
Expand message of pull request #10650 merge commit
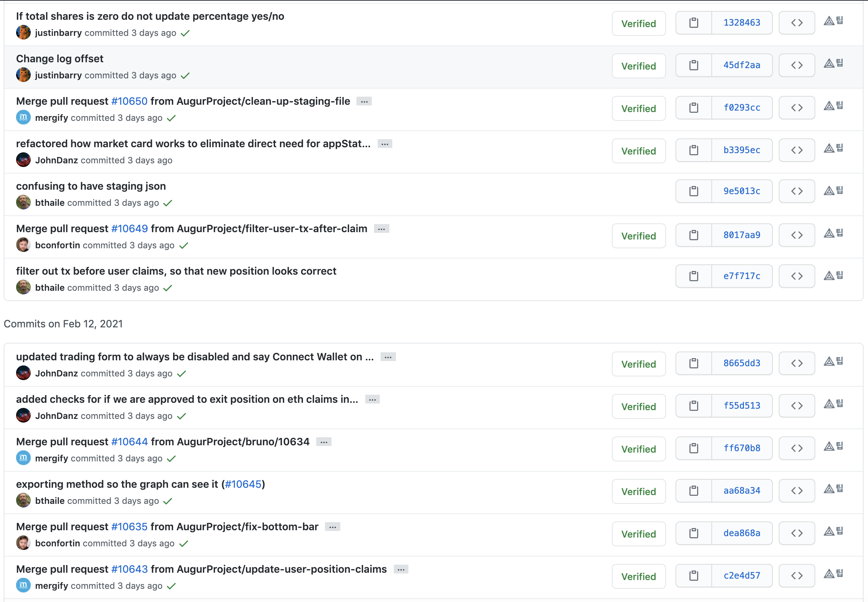coord(364,101)
